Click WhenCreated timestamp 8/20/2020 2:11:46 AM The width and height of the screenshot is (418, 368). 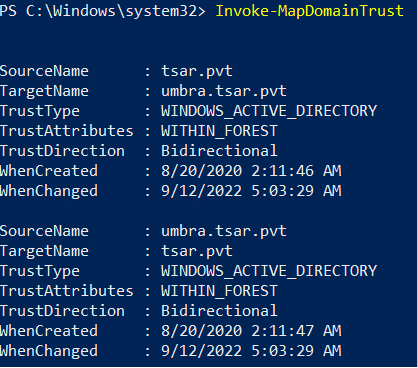[251, 171]
